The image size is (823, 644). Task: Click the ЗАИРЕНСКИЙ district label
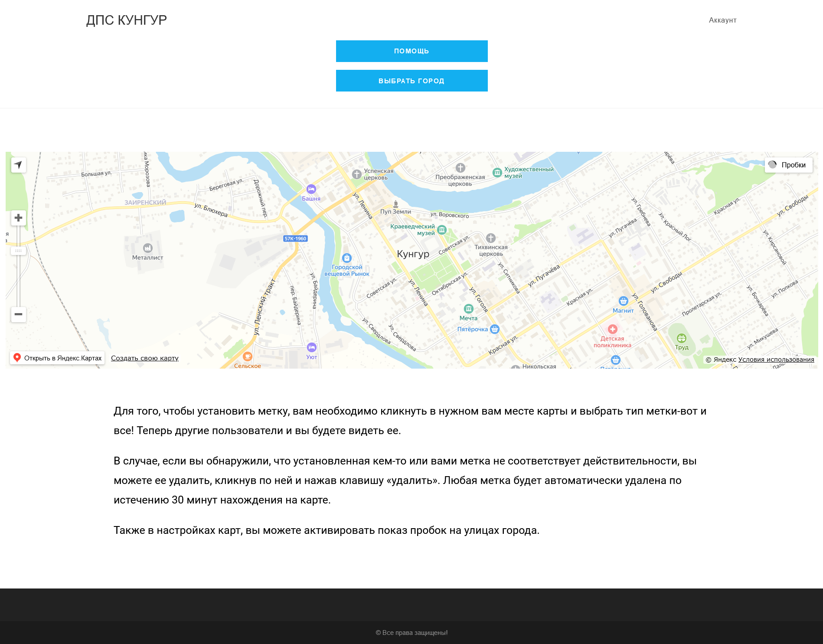[x=145, y=203]
